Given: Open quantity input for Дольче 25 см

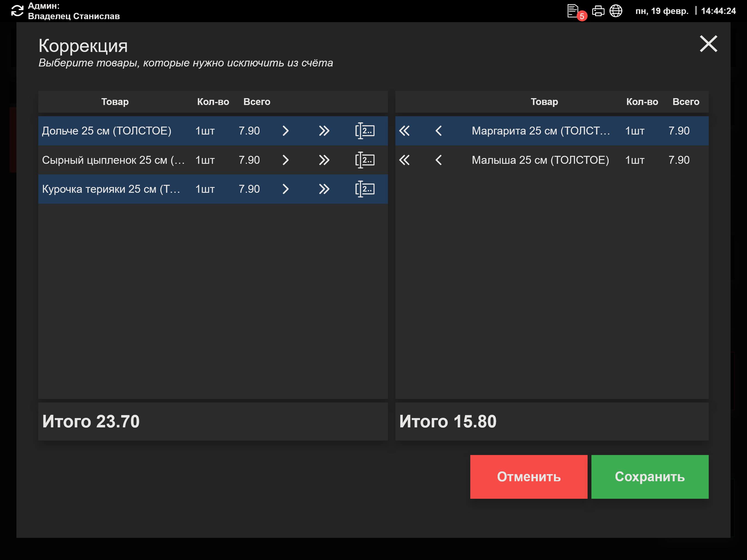Looking at the screenshot, I should pyautogui.click(x=365, y=131).
